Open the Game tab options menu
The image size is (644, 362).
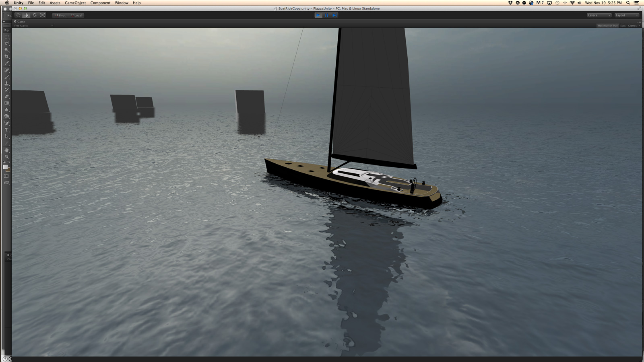(639, 22)
